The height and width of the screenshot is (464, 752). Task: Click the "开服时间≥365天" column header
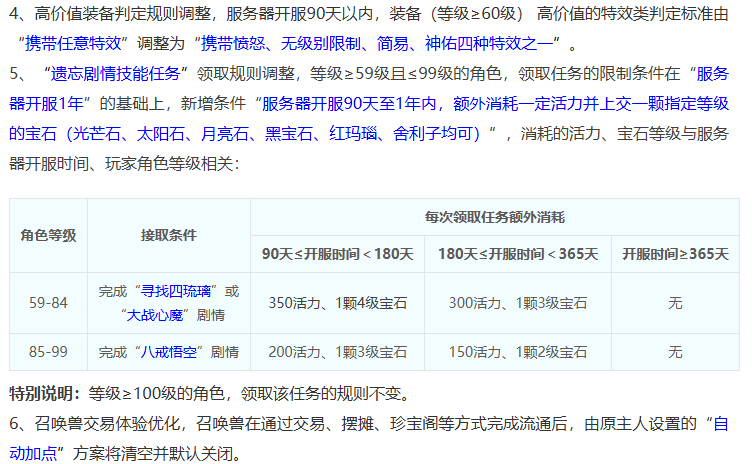[x=675, y=254]
